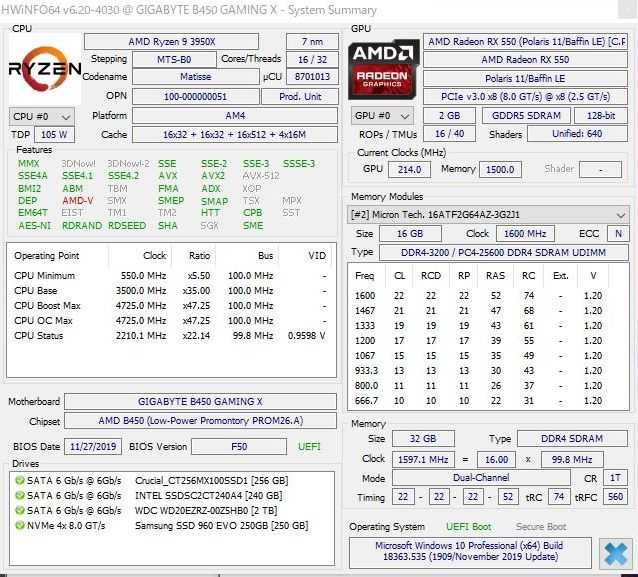The width and height of the screenshot is (638, 577).
Task: Select the 1600 frequency timing row
Action: (x=487, y=296)
